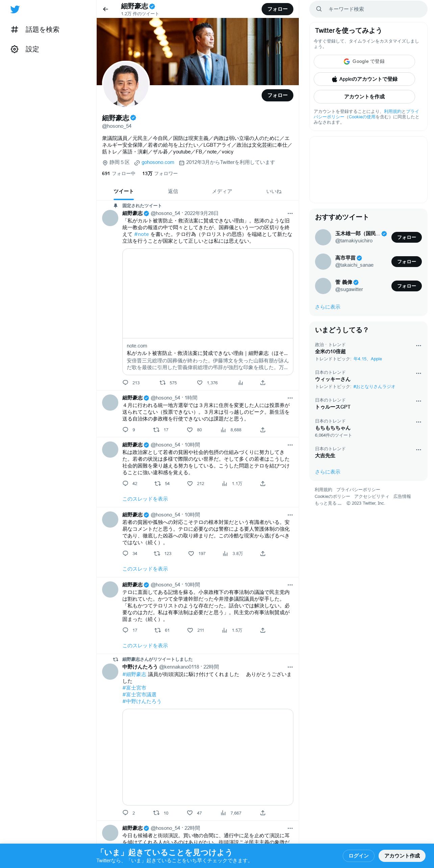Click the top header フォロー button
Screen dimensions: 434x868
tap(277, 9)
